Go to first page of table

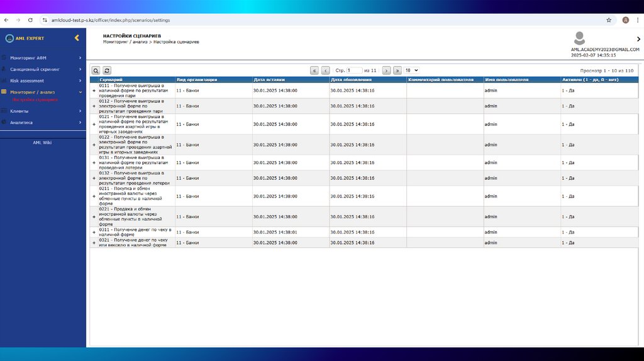click(314, 70)
